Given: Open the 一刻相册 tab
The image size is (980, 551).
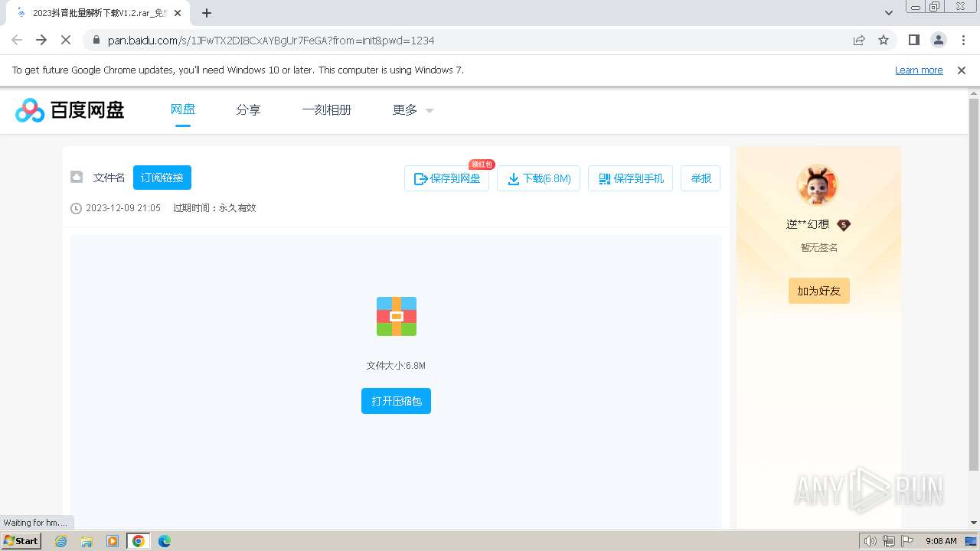Looking at the screenshot, I should coord(326,110).
